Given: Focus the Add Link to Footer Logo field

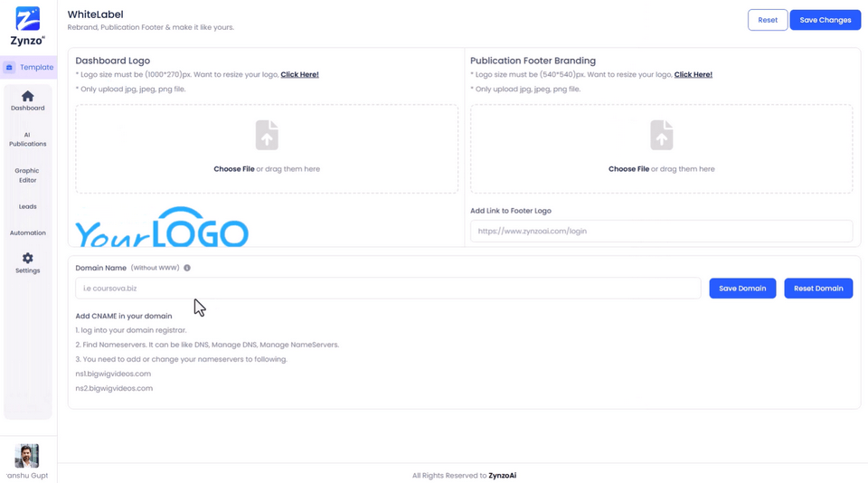Looking at the screenshot, I should (662, 232).
